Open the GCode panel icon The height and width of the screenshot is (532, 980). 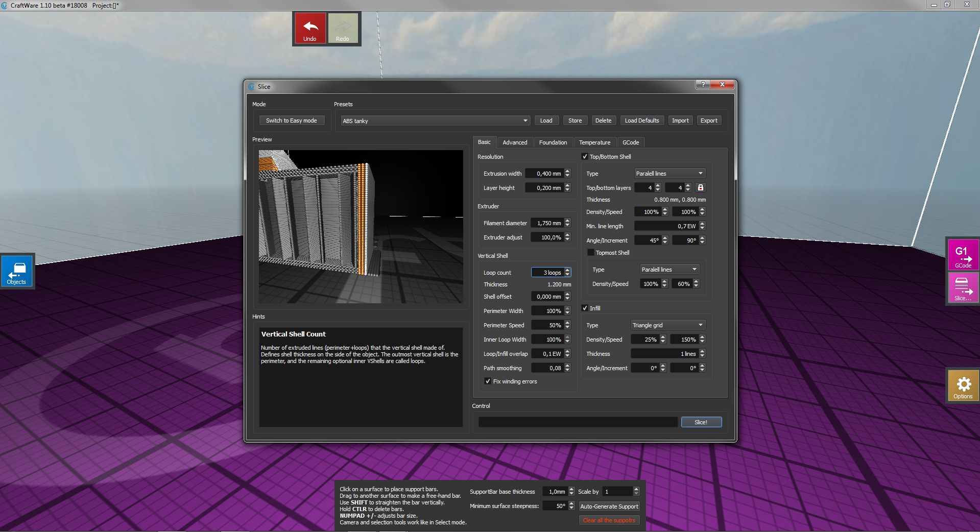pyautogui.click(x=963, y=254)
